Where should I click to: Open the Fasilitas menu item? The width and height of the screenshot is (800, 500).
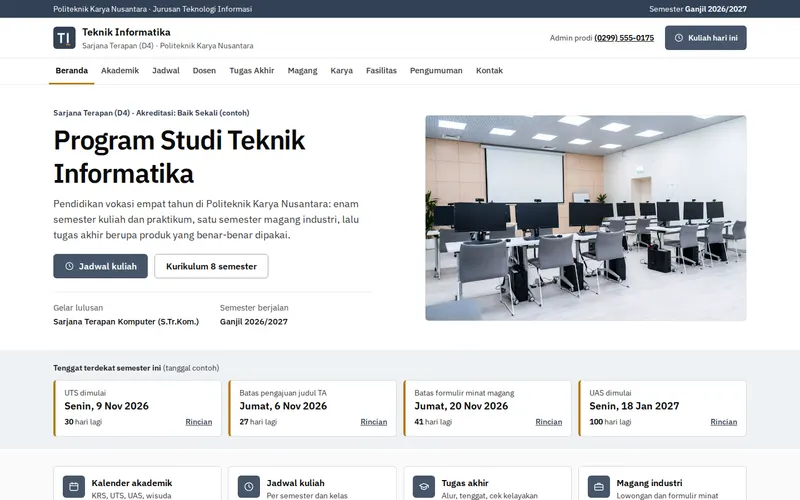(381, 70)
